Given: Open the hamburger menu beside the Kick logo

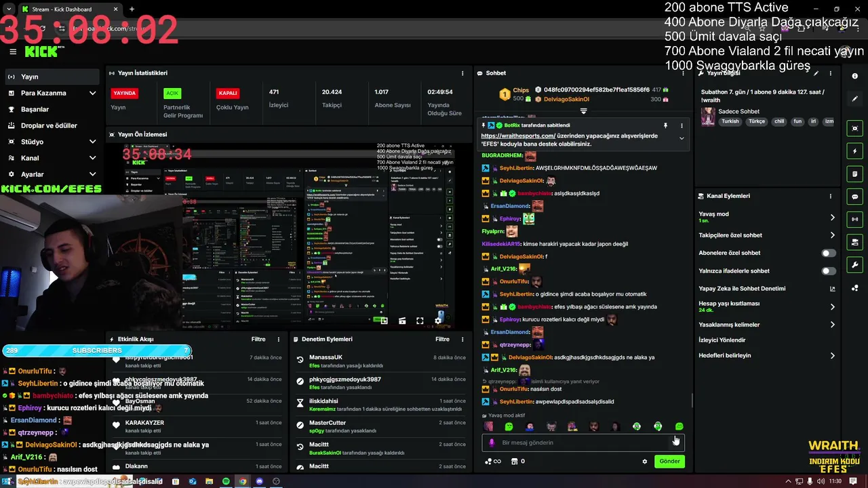Looking at the screenshot, I should 13,52.
